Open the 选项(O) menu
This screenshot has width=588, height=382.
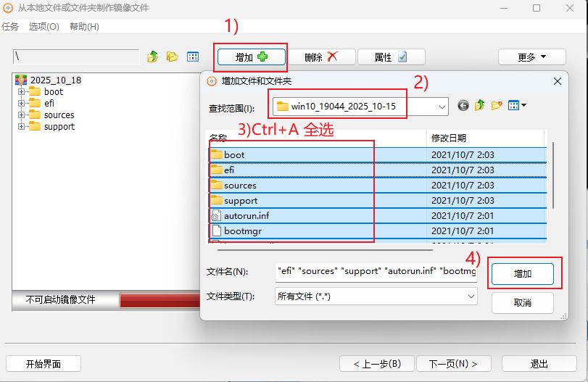pos(44,27)
